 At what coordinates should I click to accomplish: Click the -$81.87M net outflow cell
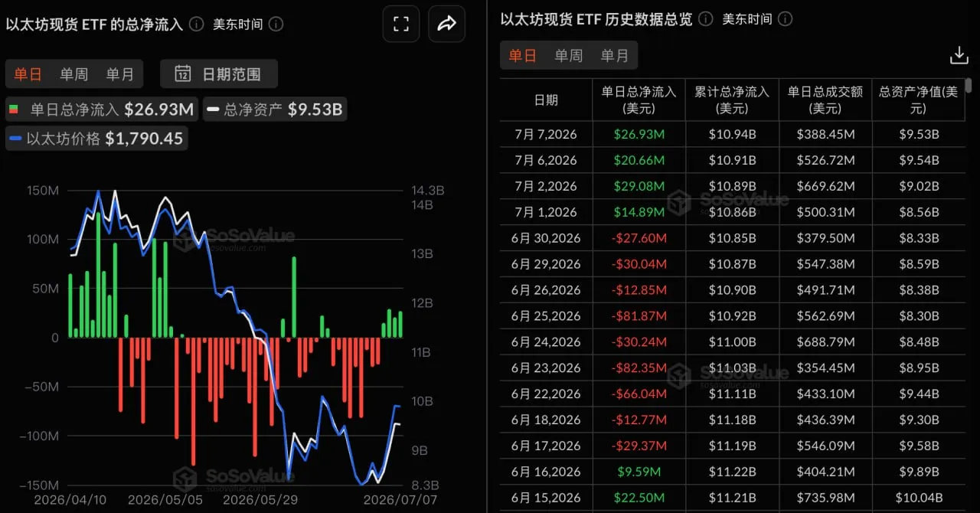pos(639,316)
